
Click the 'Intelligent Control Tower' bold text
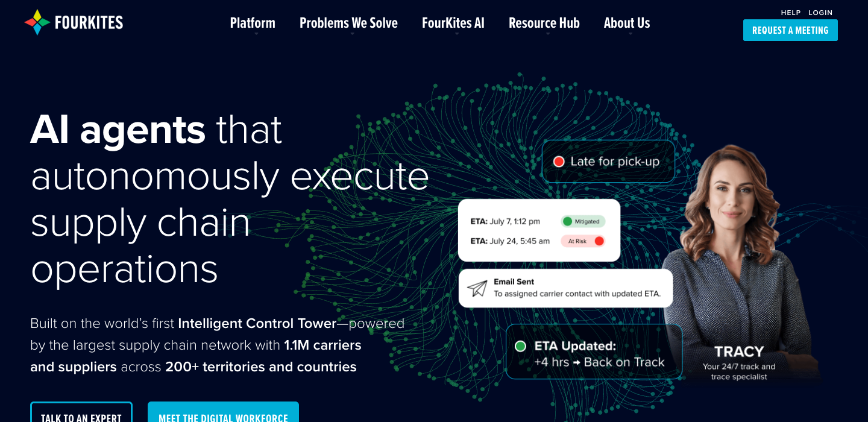tap(257, 324)
